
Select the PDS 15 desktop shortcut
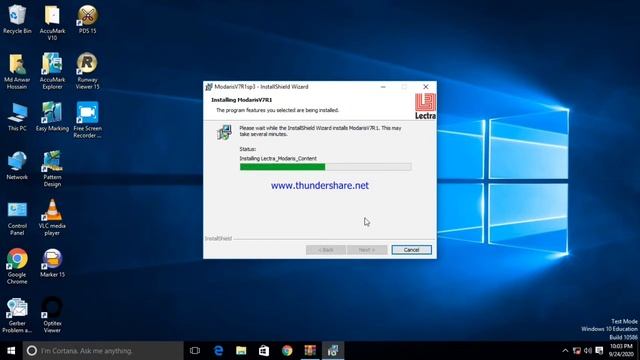click(x=87, y=19)
